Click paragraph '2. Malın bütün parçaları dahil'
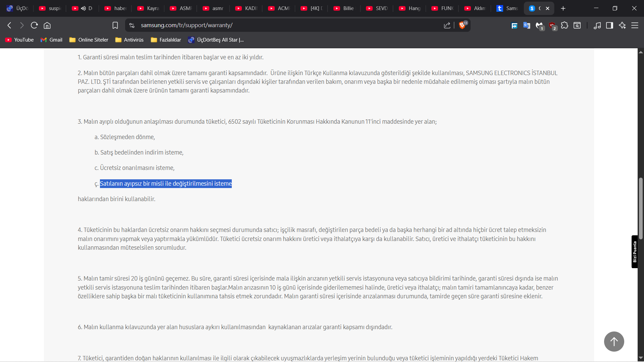Viewport: 644px width, 362px height. click(x=318, y=82)
